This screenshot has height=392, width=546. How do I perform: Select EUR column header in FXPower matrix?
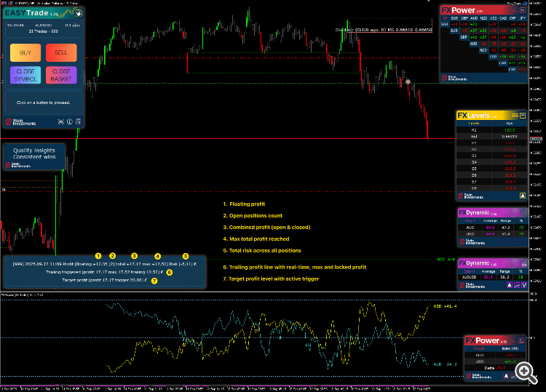455,18
